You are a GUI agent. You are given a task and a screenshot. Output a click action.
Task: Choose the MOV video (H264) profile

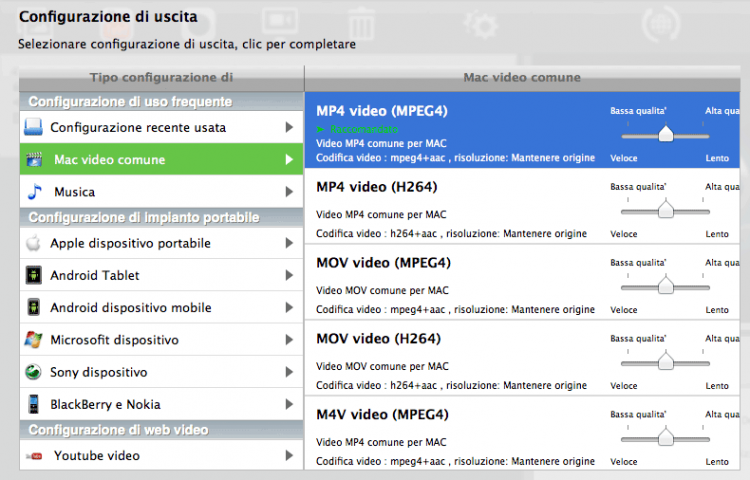point(522,358)
